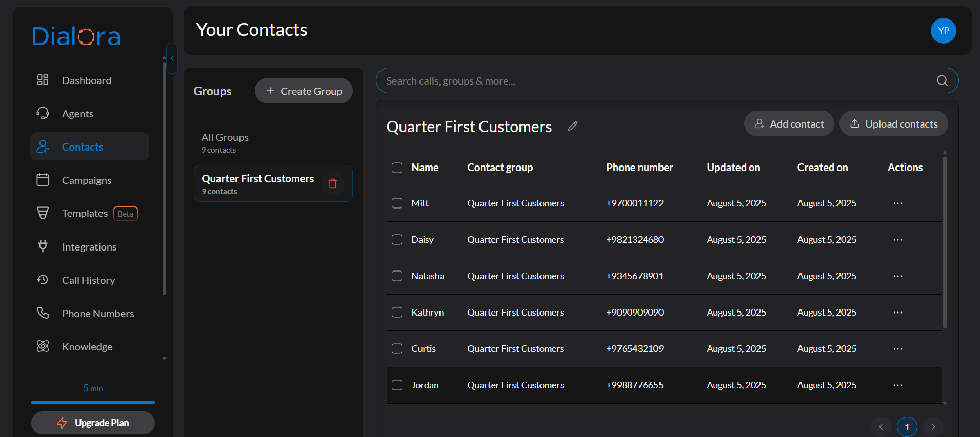
Task: Open the YP profile avatar
Action: pos(943,31)
